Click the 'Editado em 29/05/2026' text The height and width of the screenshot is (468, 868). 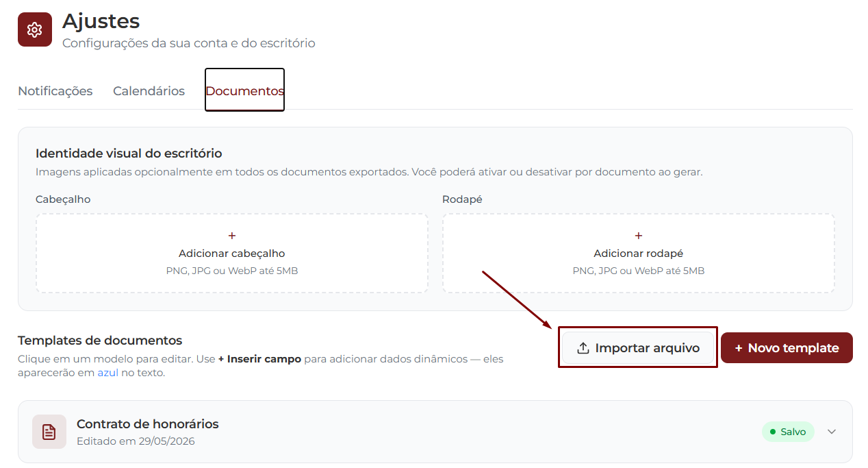click(136, 441)
